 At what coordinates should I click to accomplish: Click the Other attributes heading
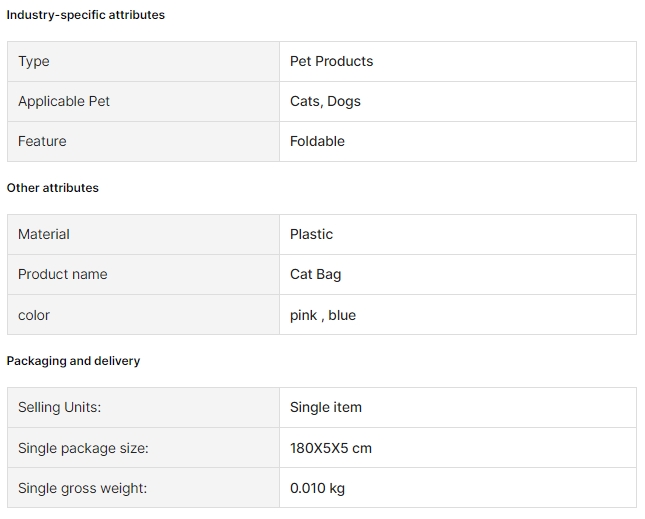(53, 188)
